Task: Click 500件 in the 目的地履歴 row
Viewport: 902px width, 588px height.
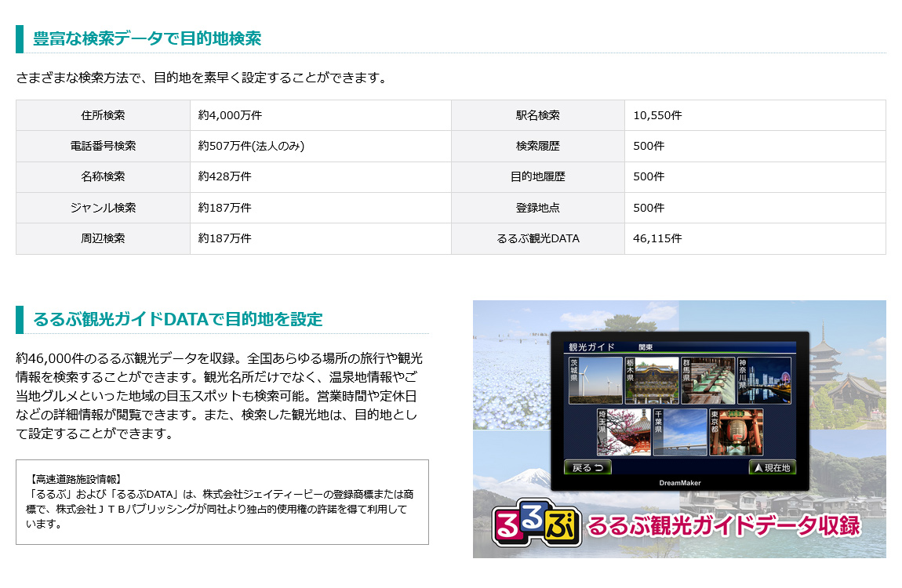Action: 649,176
